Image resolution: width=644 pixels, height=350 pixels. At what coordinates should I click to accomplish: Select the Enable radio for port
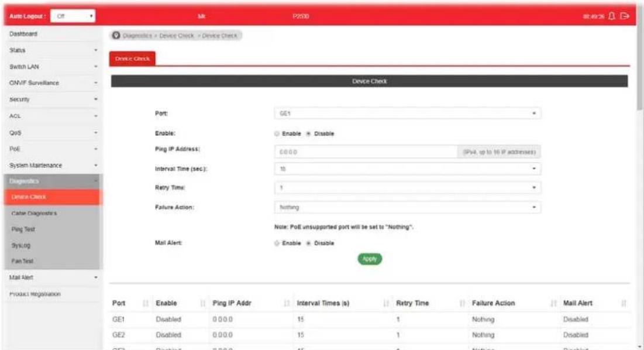point(277,133)
